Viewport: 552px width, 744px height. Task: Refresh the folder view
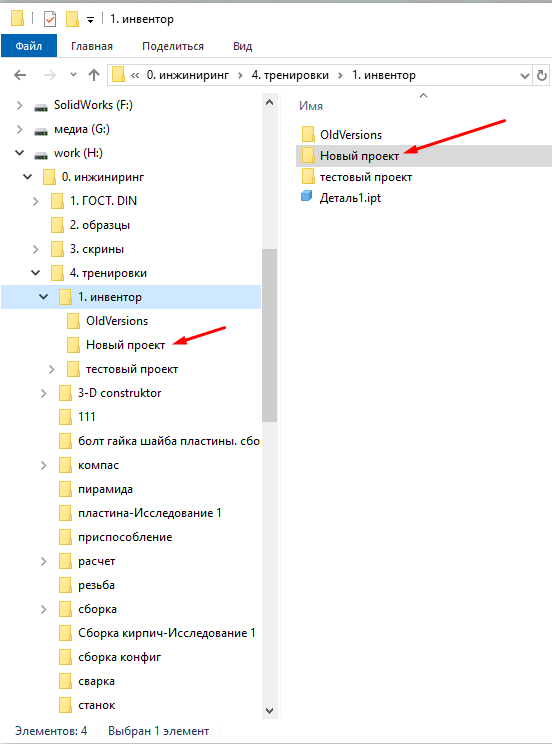[x=542, y=75]
